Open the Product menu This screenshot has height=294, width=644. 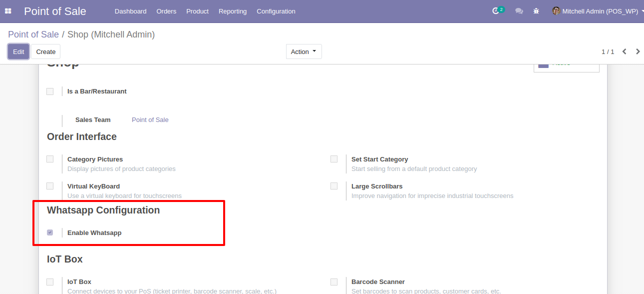198,11
